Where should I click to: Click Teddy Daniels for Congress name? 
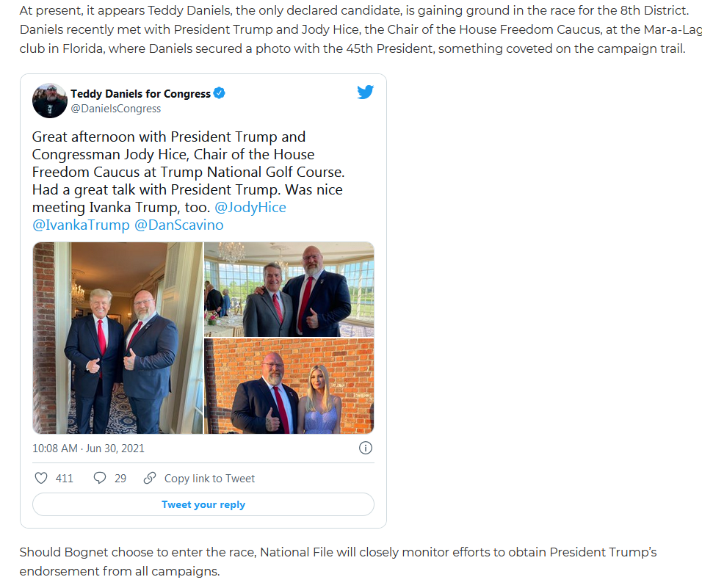[x=140, y=93]
